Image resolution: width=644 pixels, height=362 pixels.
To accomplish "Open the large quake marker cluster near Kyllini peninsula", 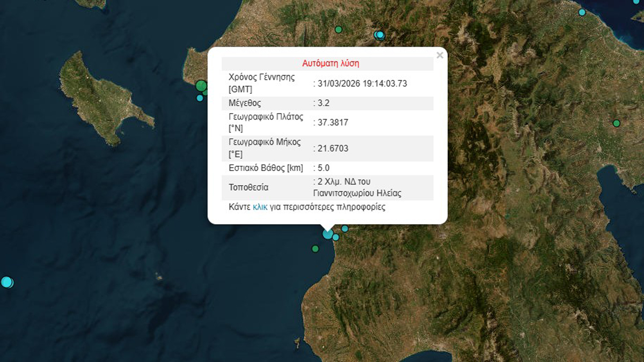I will pyautogui.click(x=201, y=85).
